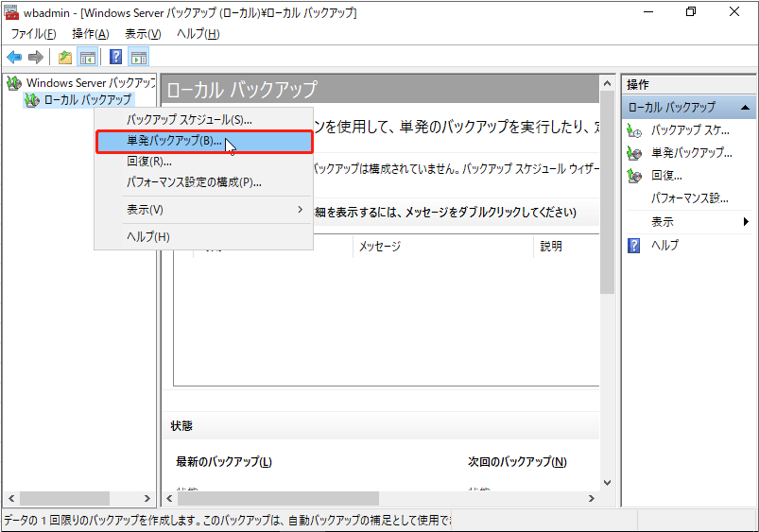Click the ローカル バックアップ tree node icon
Viewport: 759px width, 532px height.
pos(32,100)
